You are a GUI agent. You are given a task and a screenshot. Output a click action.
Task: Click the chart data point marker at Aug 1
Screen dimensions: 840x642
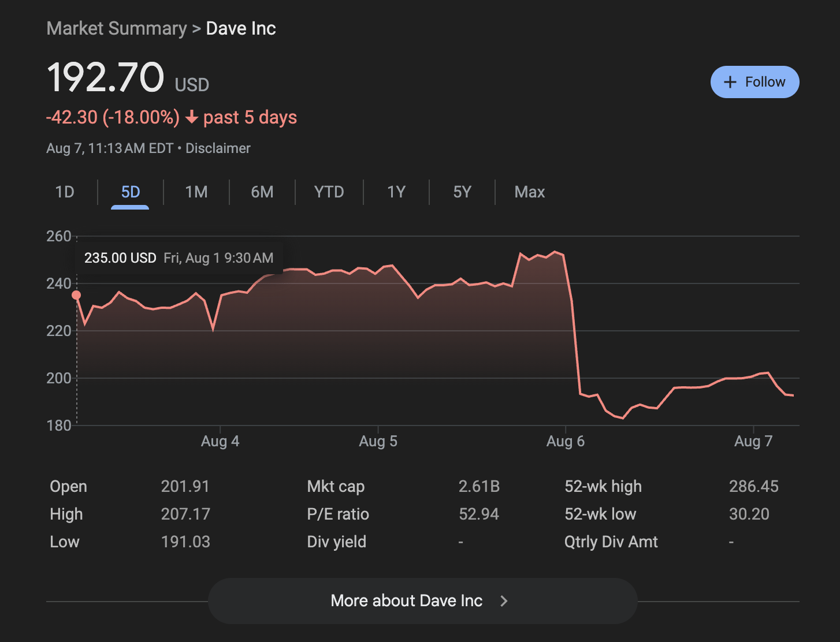coord(76,295)
